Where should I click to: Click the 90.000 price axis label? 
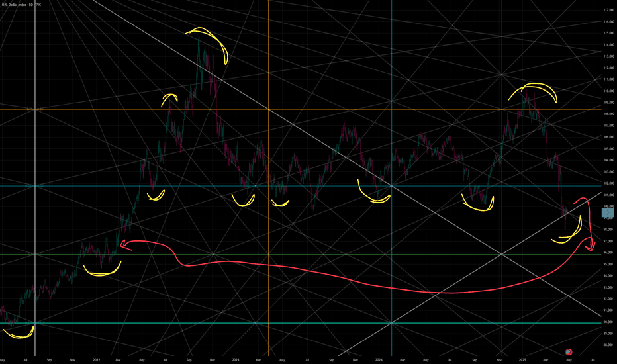609,322
